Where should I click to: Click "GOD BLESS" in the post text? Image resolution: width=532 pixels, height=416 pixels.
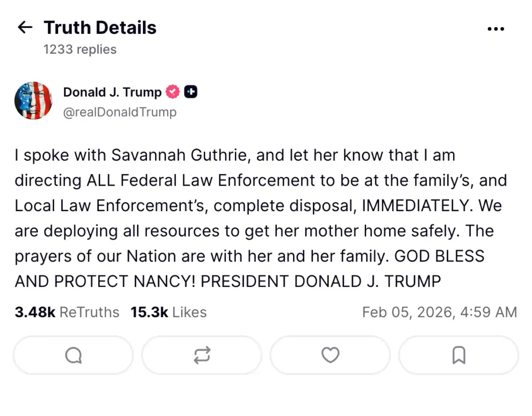click(440, 256)
